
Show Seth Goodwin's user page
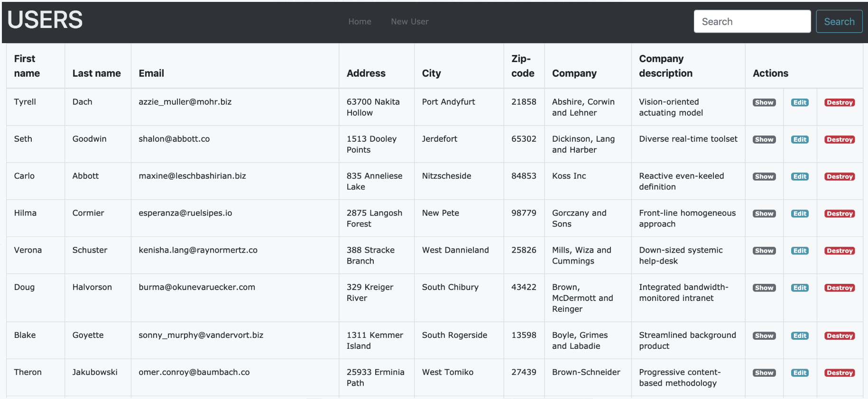764,140
